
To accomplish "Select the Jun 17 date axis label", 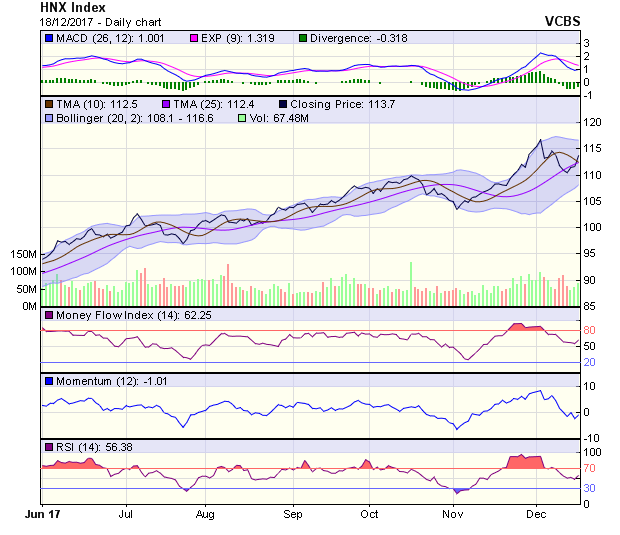I will point(41,514).
